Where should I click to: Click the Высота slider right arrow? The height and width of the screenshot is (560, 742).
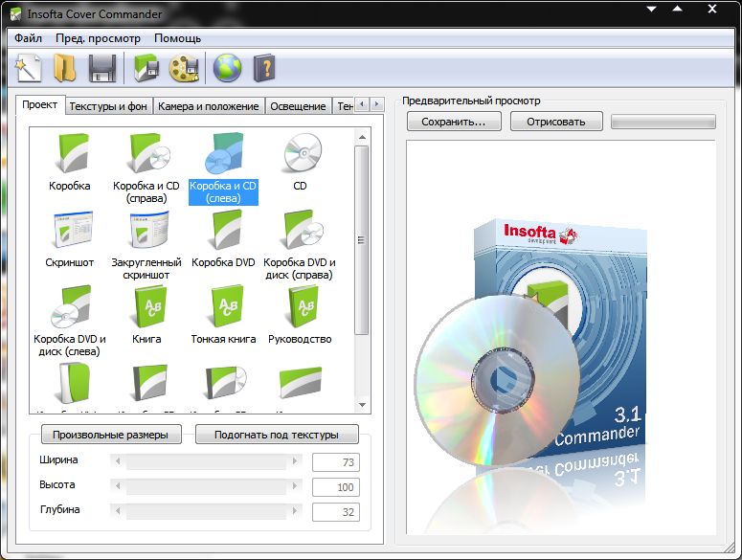pos(295,485)
